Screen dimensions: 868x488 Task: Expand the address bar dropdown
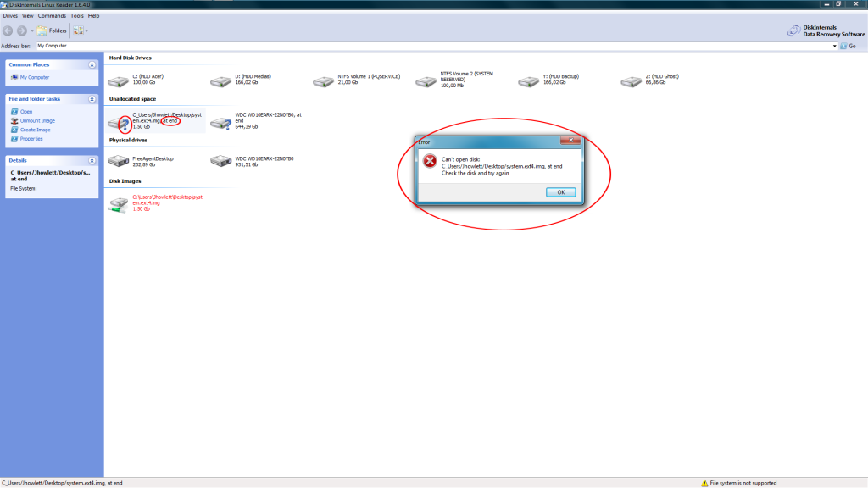[x=834, y=46]
